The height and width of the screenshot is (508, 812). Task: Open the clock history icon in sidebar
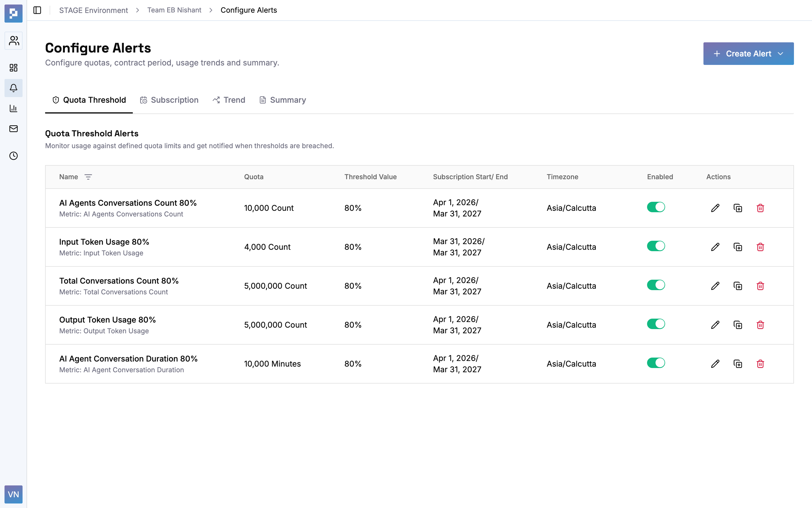(14, 156)
